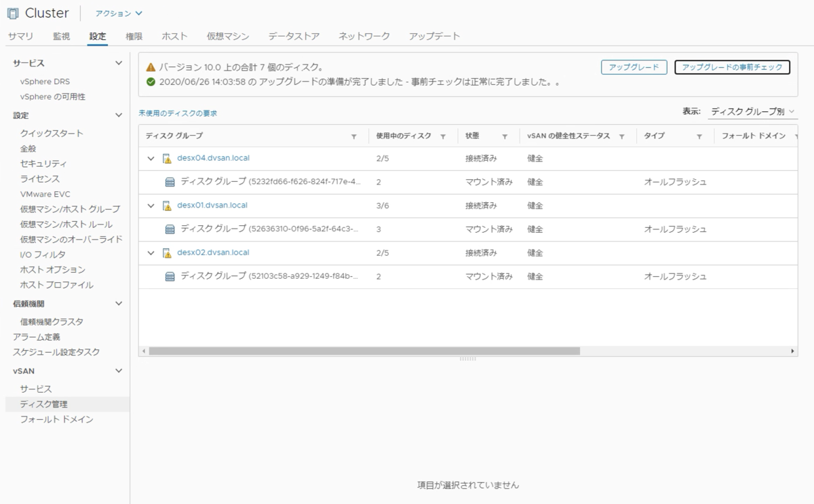
Task: Click the right arrow of the horizontal scrollbar
Action: 794,351
